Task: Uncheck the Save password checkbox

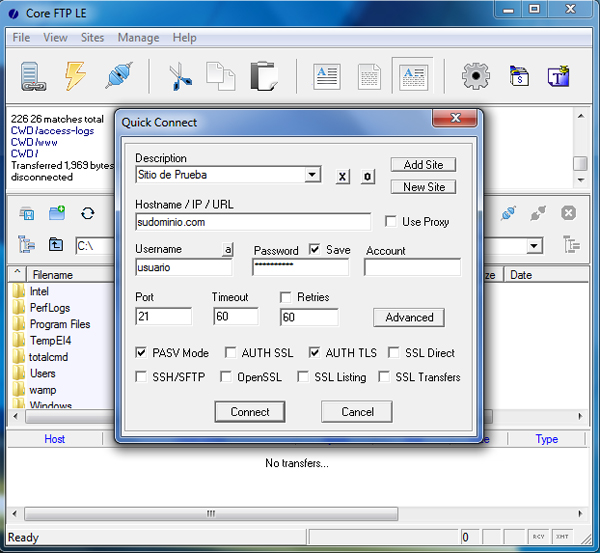Action: (315, 250)
